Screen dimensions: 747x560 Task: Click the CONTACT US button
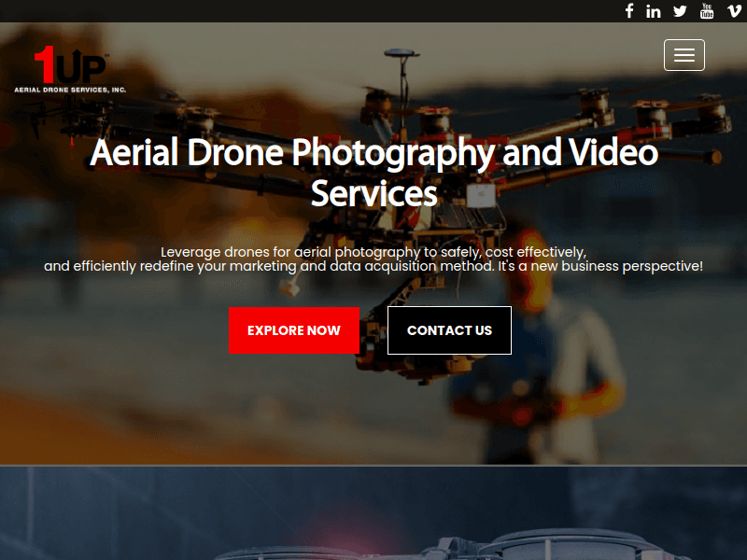pyautogui.click(x=449, y=330)
